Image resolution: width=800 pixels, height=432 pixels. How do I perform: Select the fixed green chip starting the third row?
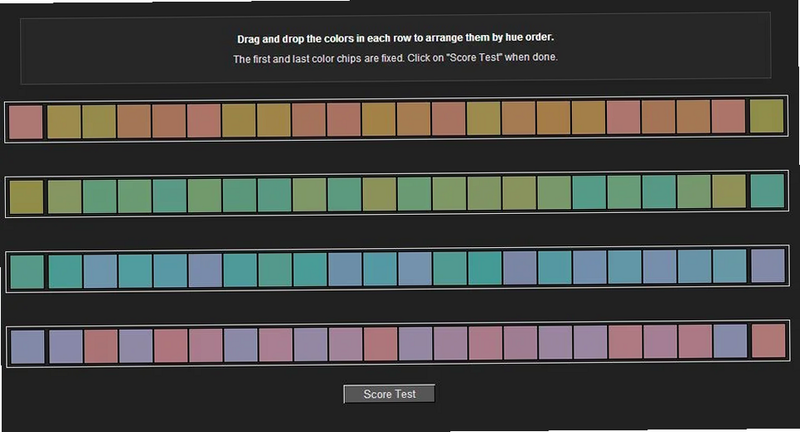27,272
